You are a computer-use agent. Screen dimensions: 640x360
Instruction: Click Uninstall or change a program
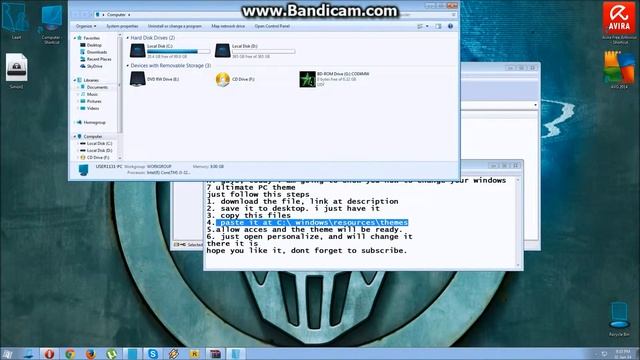(x=174, y=26)
